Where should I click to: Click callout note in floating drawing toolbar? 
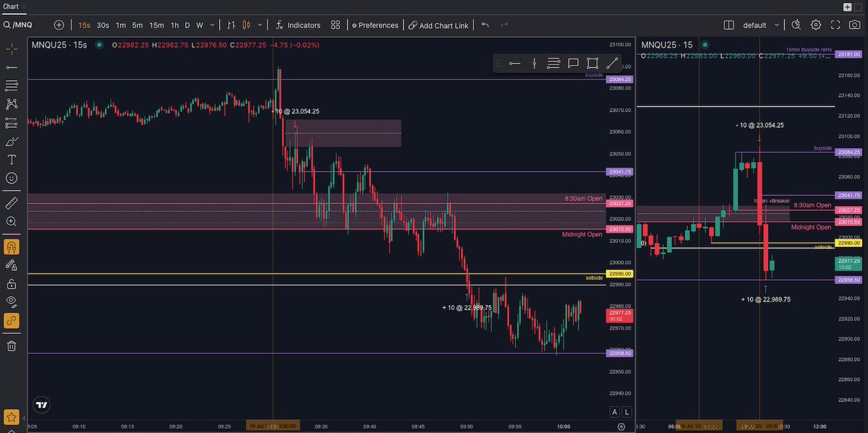point(573,63)
